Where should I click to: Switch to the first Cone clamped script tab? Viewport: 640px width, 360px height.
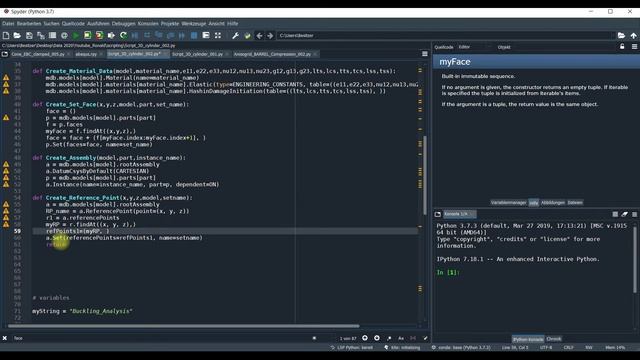[x=38, y=54]
